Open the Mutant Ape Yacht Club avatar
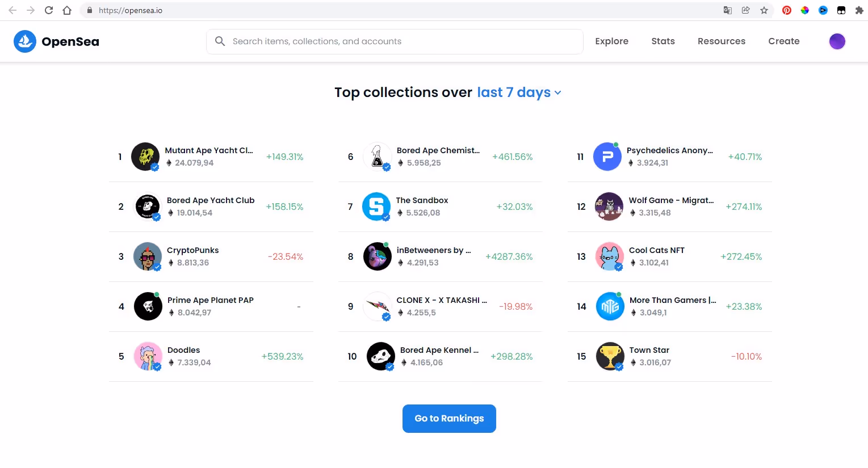This screenshot has height=468, width=868. [145, 157]
